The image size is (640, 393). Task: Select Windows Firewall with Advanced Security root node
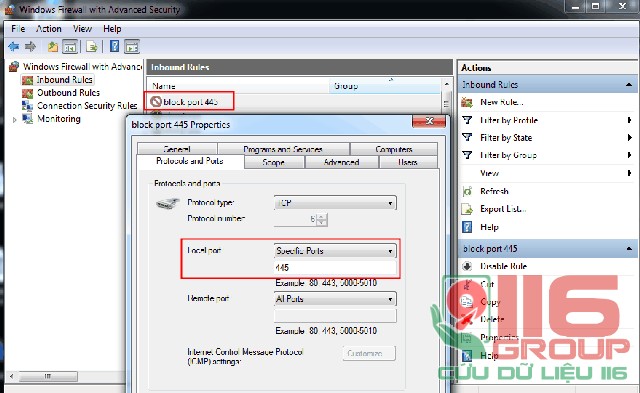tap(82, 66)
